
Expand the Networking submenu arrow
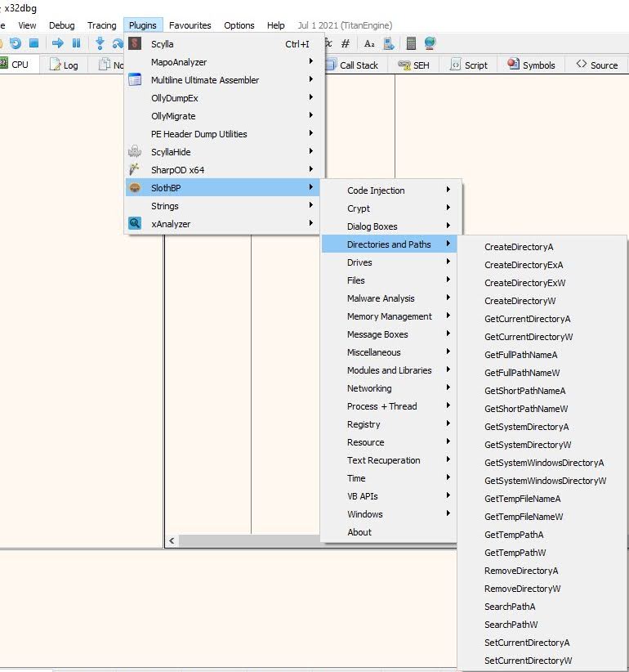point(448,388)
